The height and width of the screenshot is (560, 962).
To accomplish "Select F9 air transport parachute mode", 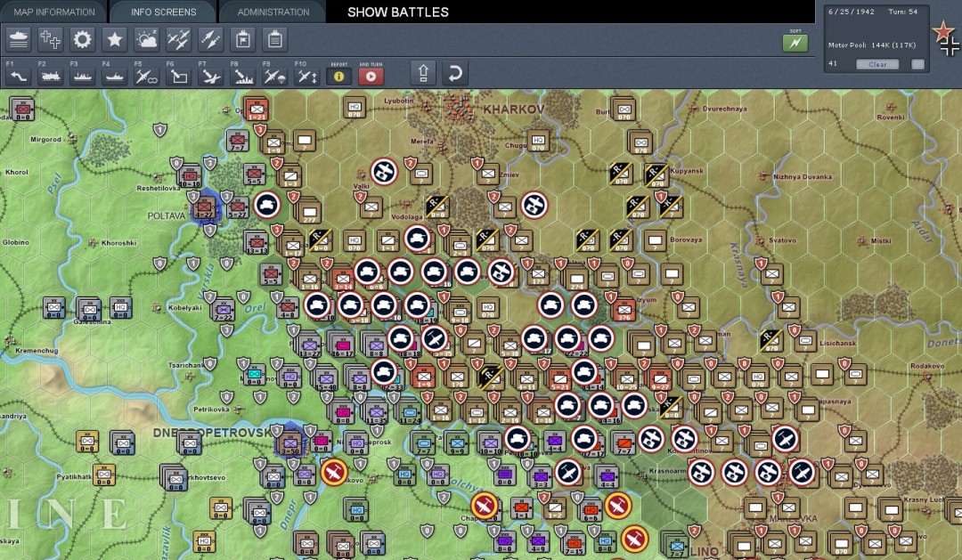I will coord(274,77).
